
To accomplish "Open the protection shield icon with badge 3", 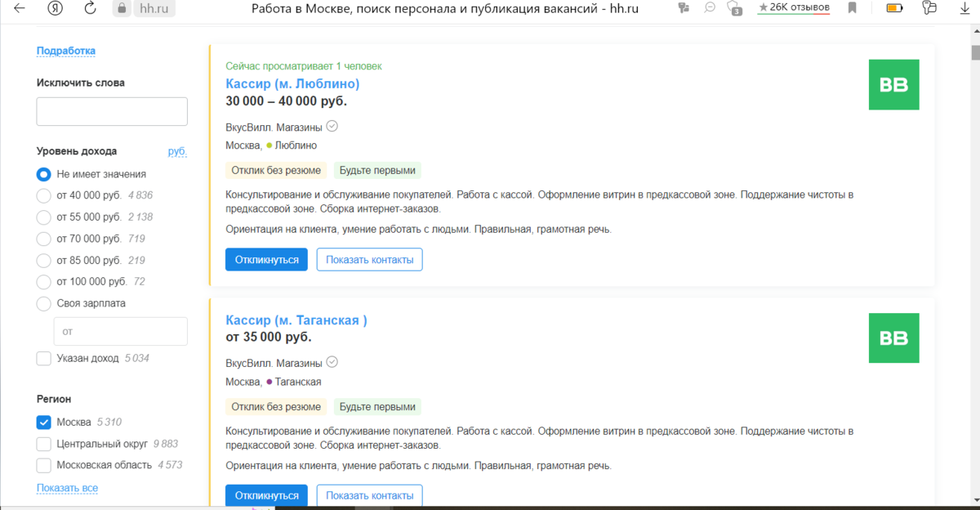I will point(735,9).
